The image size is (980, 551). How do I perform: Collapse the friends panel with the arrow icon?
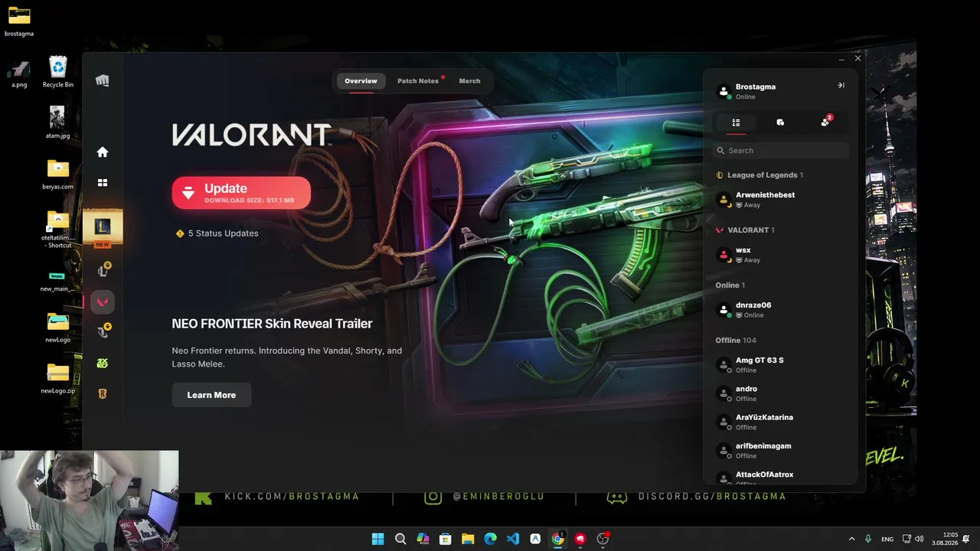(841, 86)
